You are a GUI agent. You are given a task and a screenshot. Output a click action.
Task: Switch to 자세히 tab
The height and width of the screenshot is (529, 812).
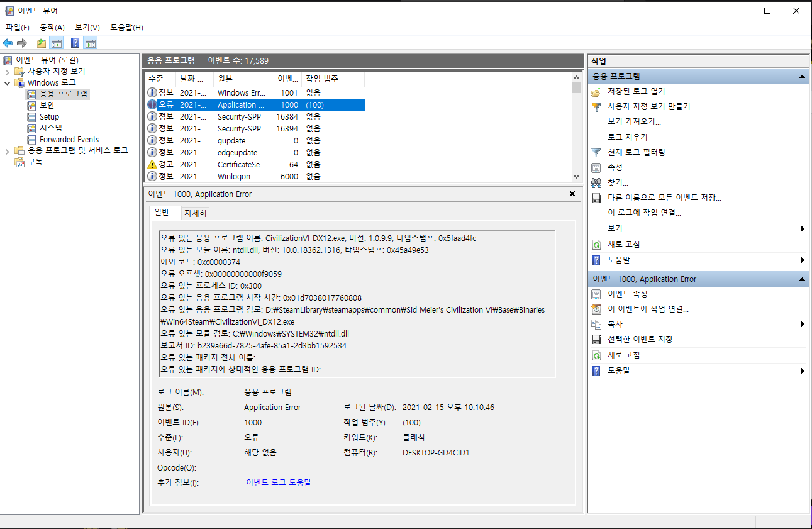click(194, 213)
